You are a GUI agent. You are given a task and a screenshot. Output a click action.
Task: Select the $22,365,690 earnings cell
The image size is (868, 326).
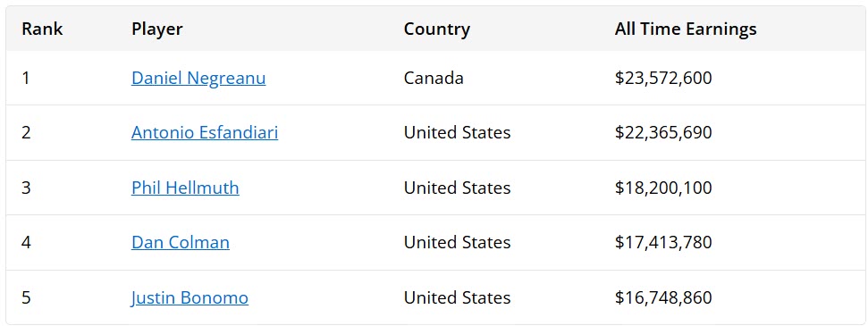point(663,133)
